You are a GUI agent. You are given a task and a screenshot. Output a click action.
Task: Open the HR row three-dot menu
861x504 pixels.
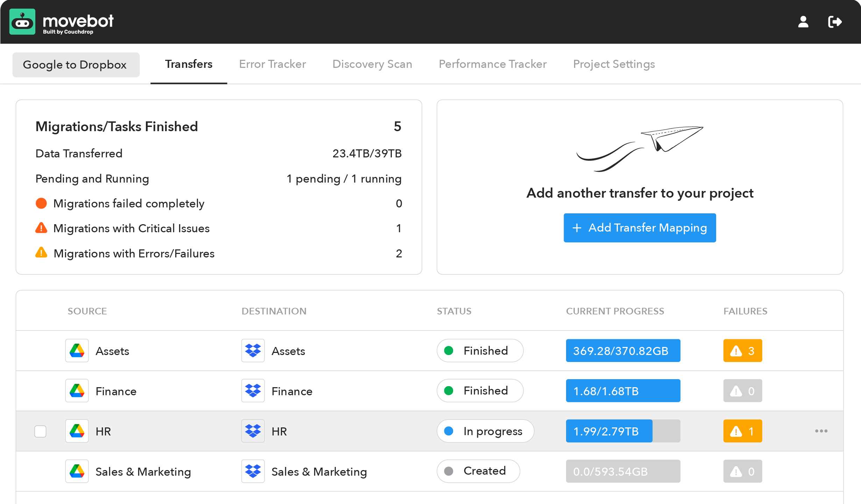pyautogui.click(x=821, y=431)
